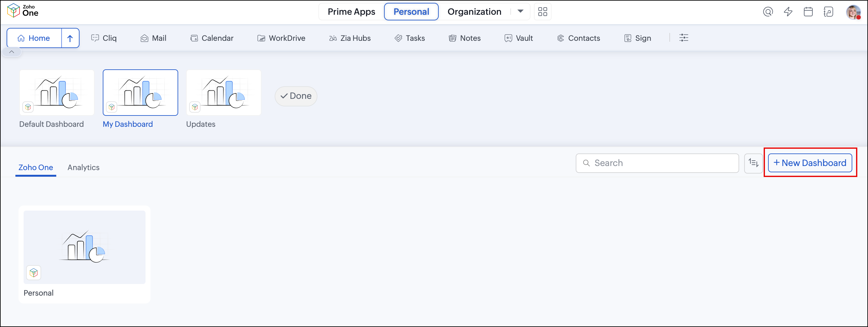868x327 pixels.
Task: Click the New Dashboard button
Action: tap(810, 163)
